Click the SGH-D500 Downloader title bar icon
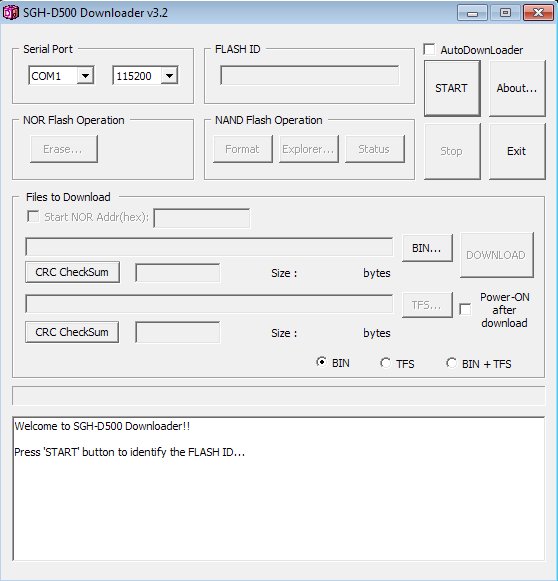 click(x=10, y=13)
